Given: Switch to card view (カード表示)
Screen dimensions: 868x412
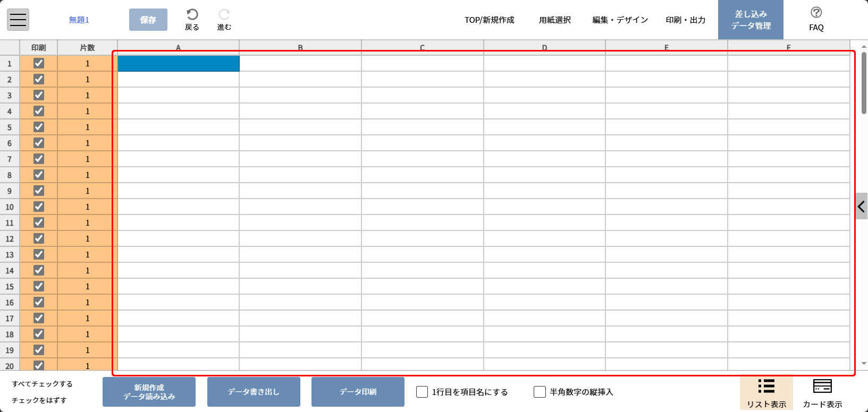Looking at the screenshot, I should pos(822,392).
